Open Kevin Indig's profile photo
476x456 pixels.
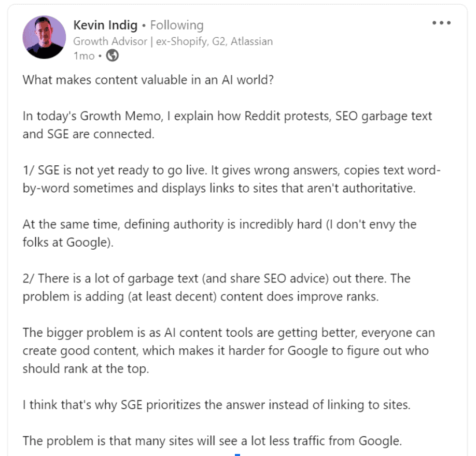(x=44, y=37)
